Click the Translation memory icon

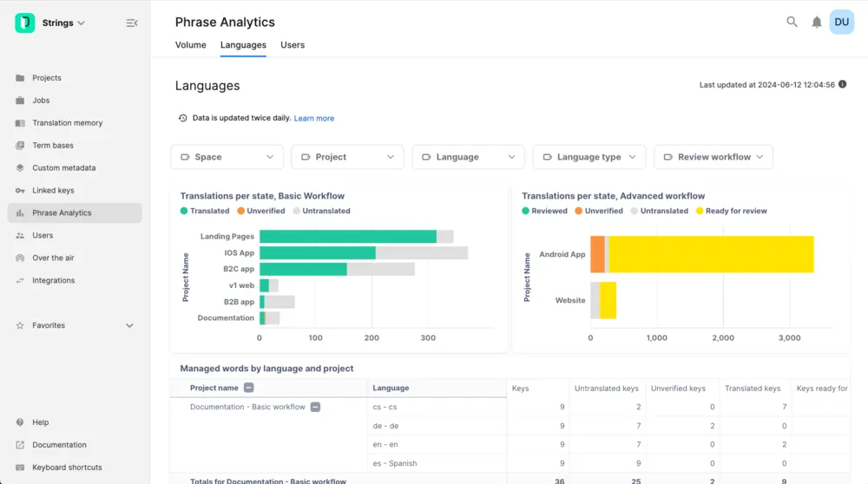tap(20, 123)
